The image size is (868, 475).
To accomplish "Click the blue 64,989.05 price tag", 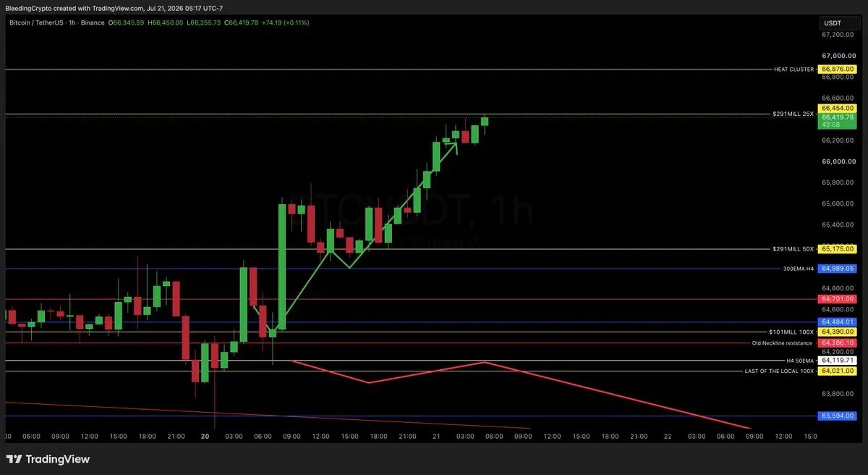I will [x=838, y=269].
